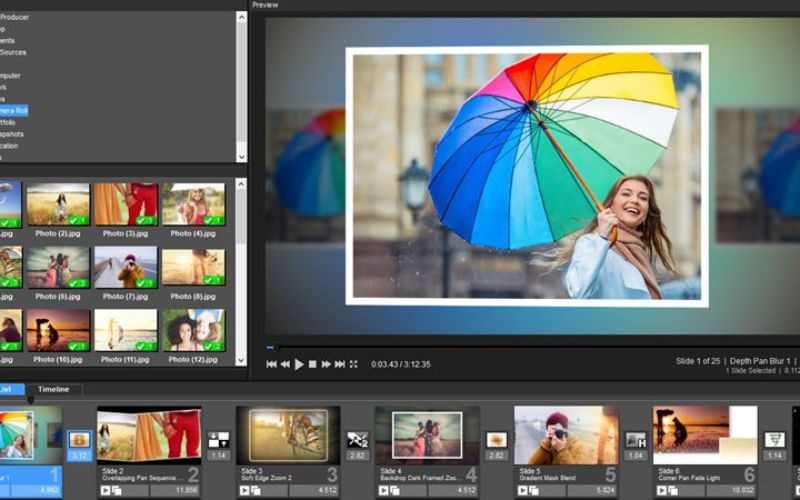This screenshot has width=800, height=500.
Task: Toggle full screen preview icon
Action: pos(354,364)
